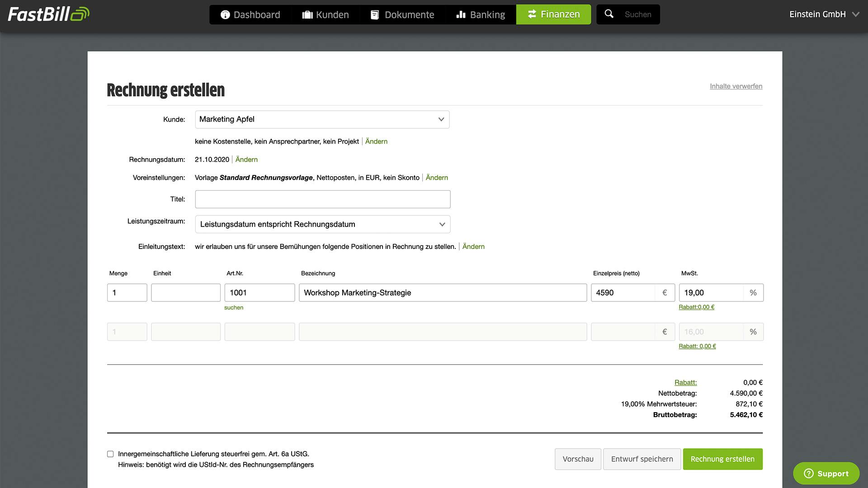The height and width of the screenshot is (488, 868).
Task: Click the Banking bar chart icon
Action: point(461,15)
